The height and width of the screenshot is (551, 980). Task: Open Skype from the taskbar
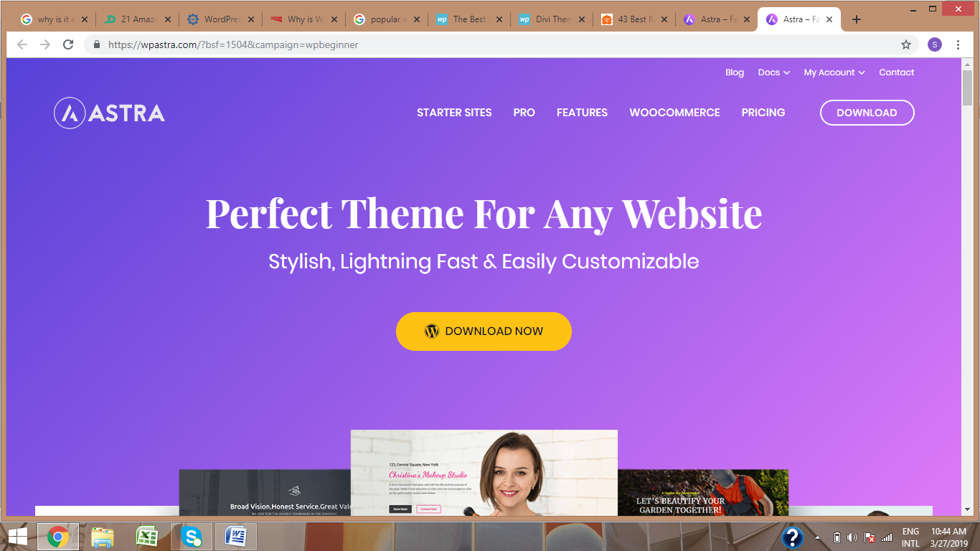pos(192,536)
